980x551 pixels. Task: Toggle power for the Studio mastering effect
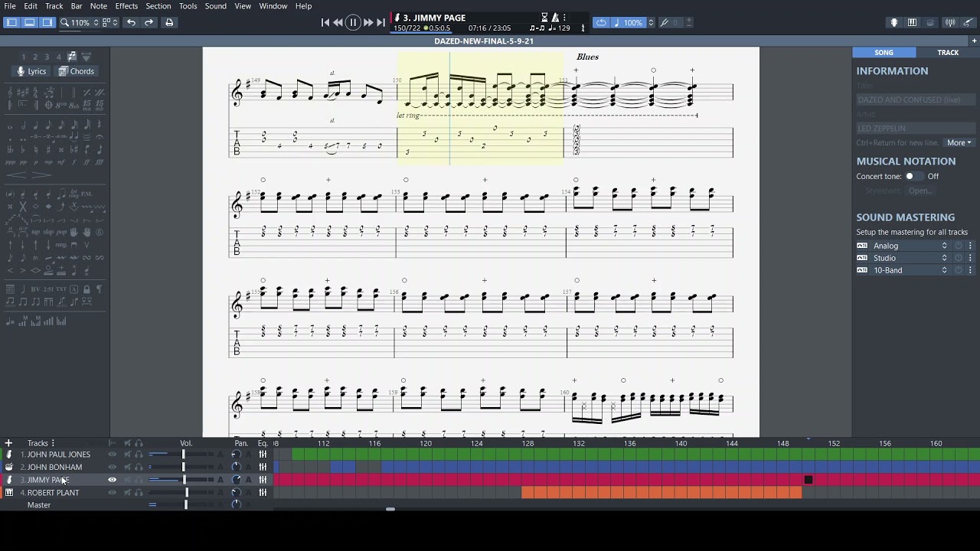click(958, 258)
